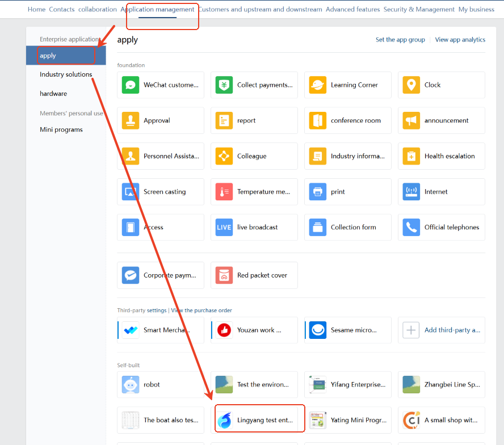This screenshot has height=445, width=504.
Task: Switch to the Advanced features tab
Action: (x=352, y=9)
